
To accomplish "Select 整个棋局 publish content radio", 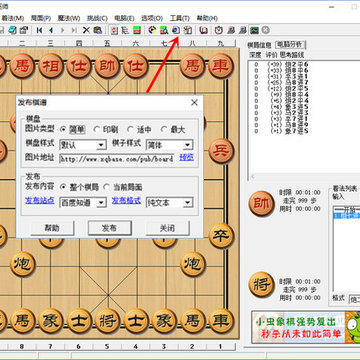I will [63, 187].
